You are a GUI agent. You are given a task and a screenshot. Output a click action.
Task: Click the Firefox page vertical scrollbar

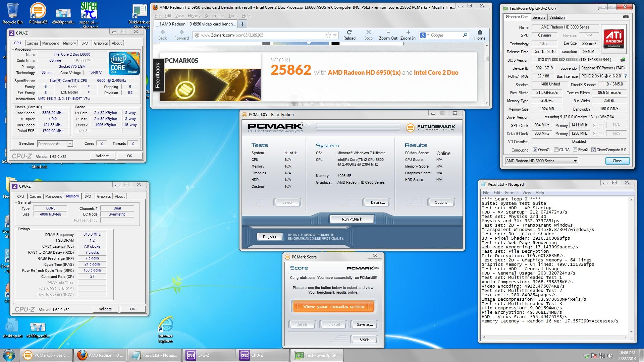pos(487,74)
